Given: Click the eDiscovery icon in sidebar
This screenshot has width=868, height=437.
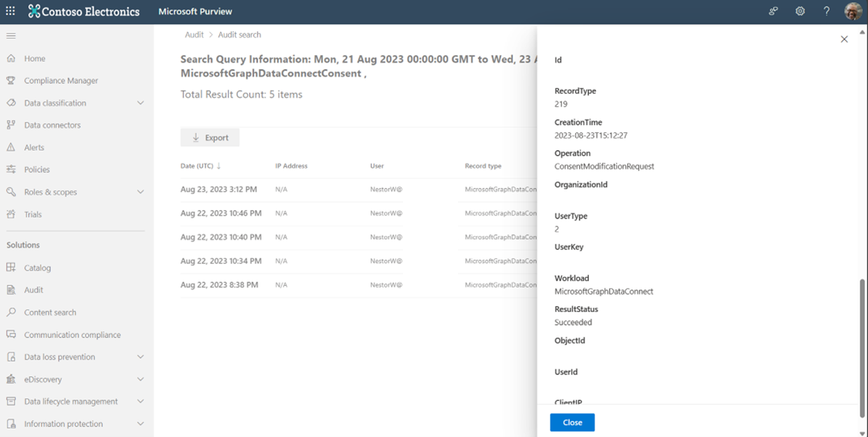Looking at the screenshot, I should click(11, 379).
